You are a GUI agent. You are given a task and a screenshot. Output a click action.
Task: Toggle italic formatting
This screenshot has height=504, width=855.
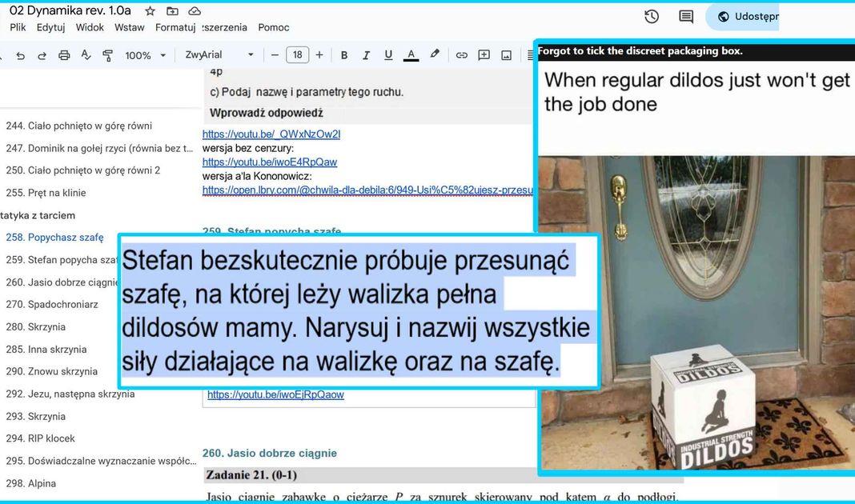[366, 55]
